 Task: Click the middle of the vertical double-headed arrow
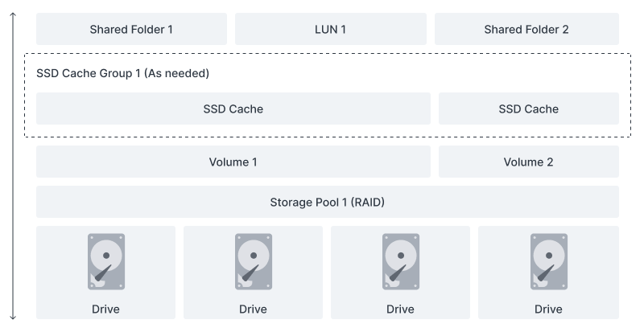click(13, 166)
